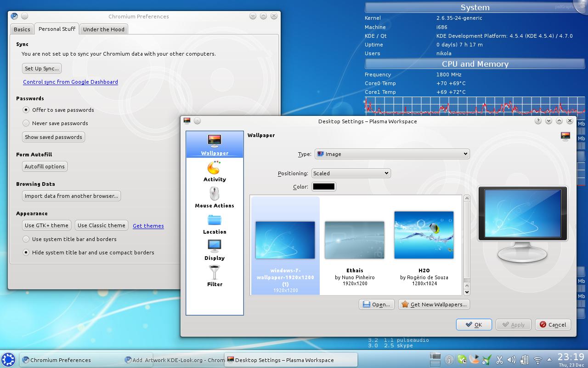Click Show saved passwords button

point(53,137)
